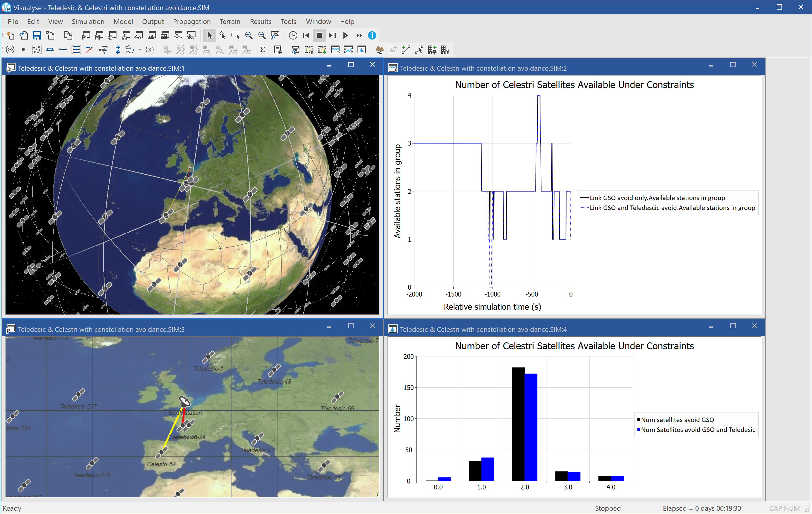The width and height of the screenshot is (812, 514).
Task: Click the station dot icon
Action: coord(23,50)
